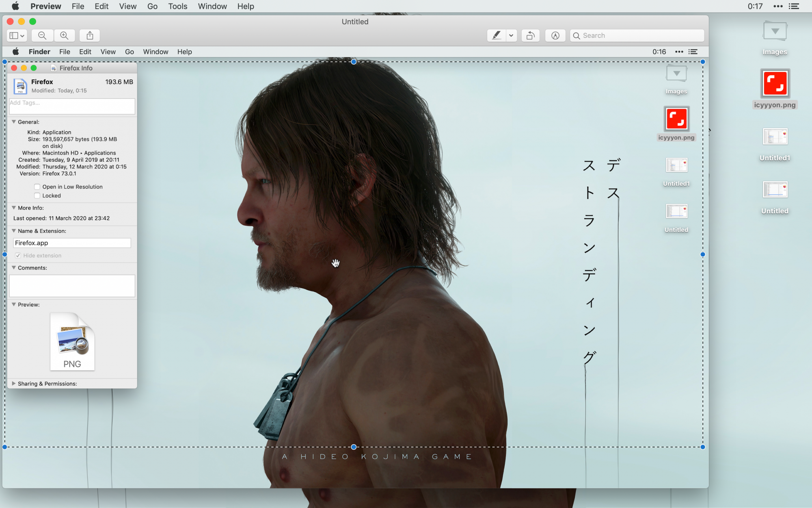Click the Version: Firefox 73.0.1 line
812x508 pixels.
pyautogui.click(x=48, y=174)
